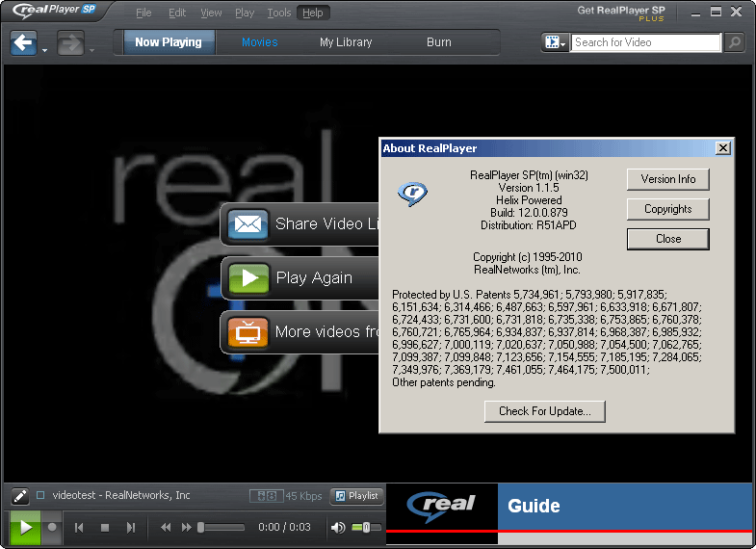
Task: Switch to the Movies tab
Action: point(259,42)
